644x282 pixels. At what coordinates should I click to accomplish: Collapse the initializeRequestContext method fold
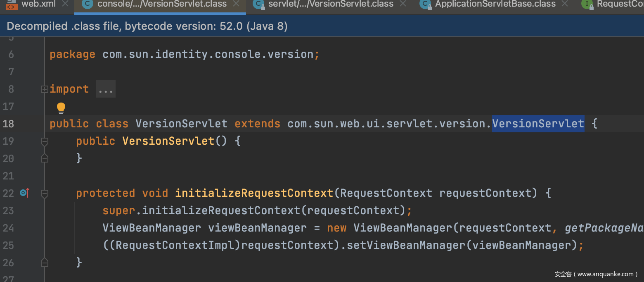[45, 193]
